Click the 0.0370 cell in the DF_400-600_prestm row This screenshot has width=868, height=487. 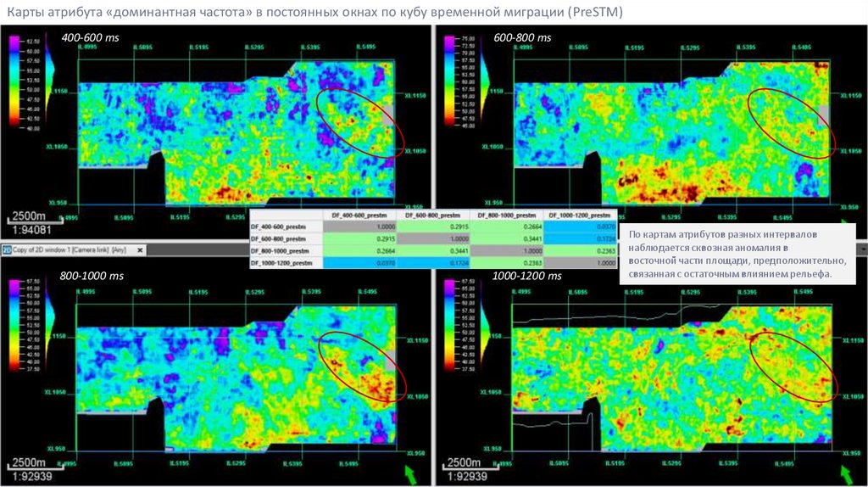tap(580, 227)
